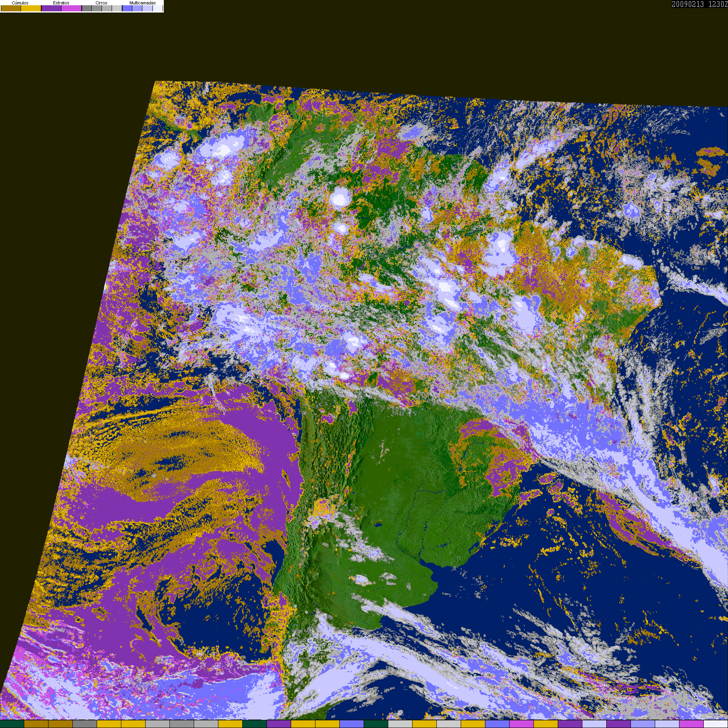This screenshot has height=728, width=728.
Task: Pick the darkest blue Multicamadas legend swatch
Action: click(x=127, y=8)
